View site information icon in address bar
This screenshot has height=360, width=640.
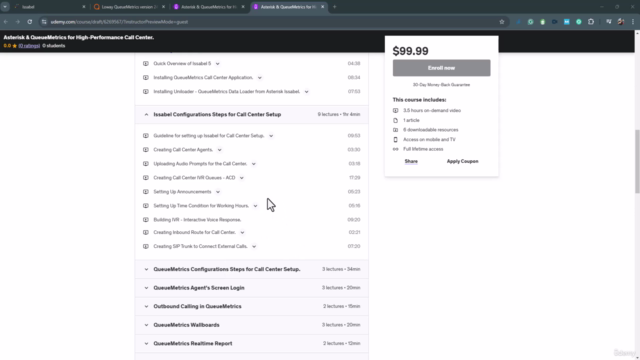coord(44,22)
